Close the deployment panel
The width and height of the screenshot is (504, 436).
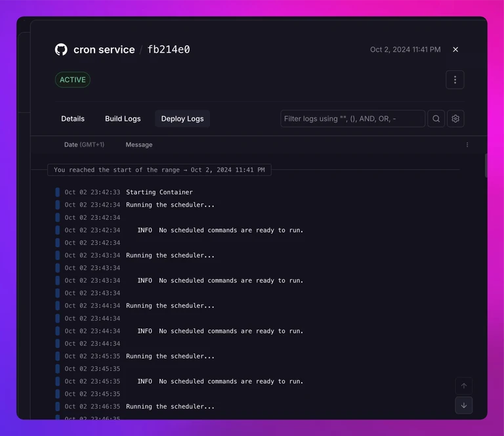[x=455, y=49]
